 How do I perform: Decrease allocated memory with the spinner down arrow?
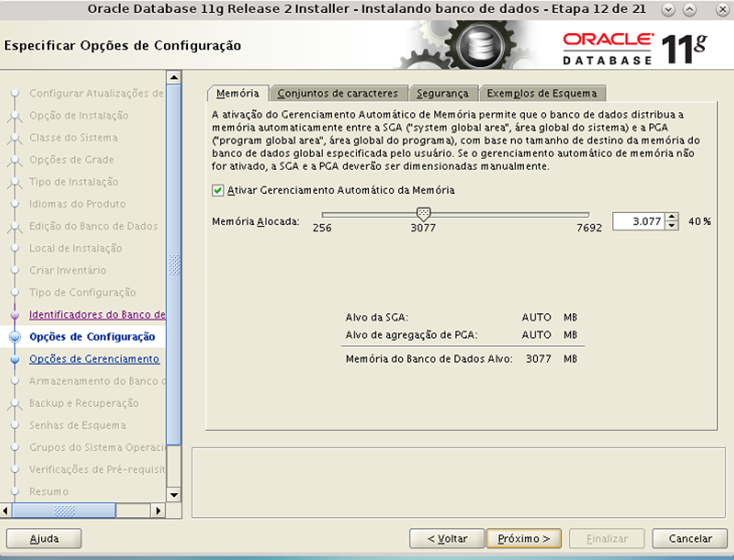672,225
